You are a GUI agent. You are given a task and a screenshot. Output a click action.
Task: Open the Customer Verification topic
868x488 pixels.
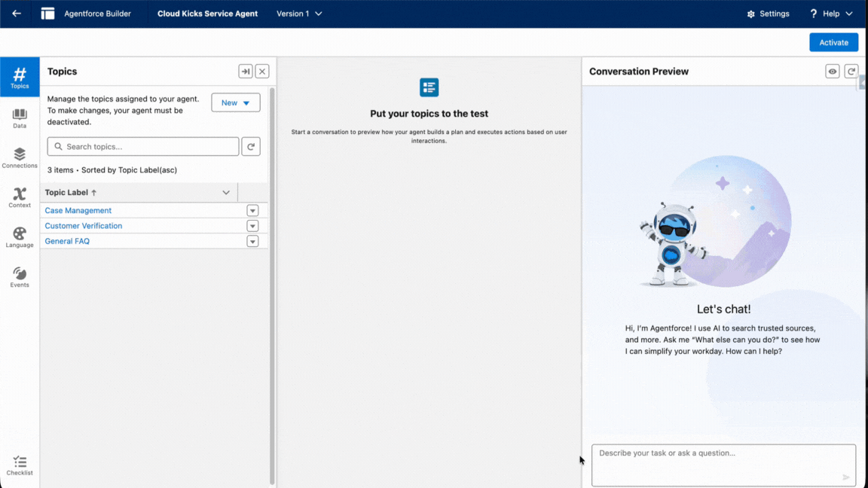[83, 226]
